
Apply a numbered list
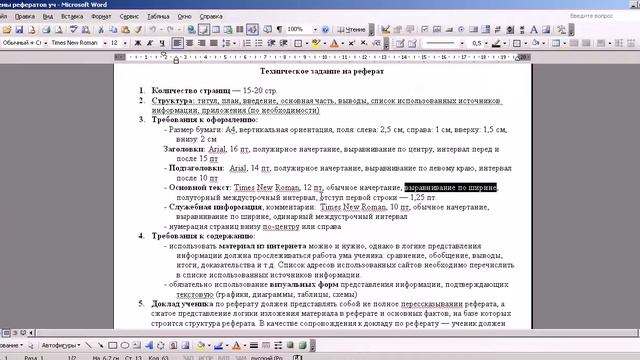click(247, 43)
